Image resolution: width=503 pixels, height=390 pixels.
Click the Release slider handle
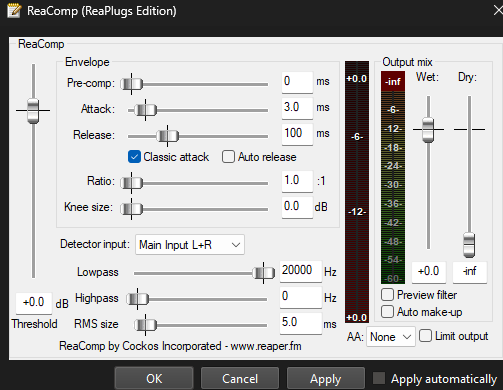[x=168, y=136]
